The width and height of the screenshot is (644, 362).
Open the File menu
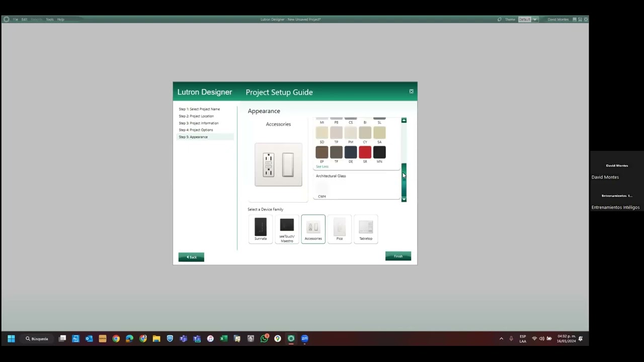[16, 20]
